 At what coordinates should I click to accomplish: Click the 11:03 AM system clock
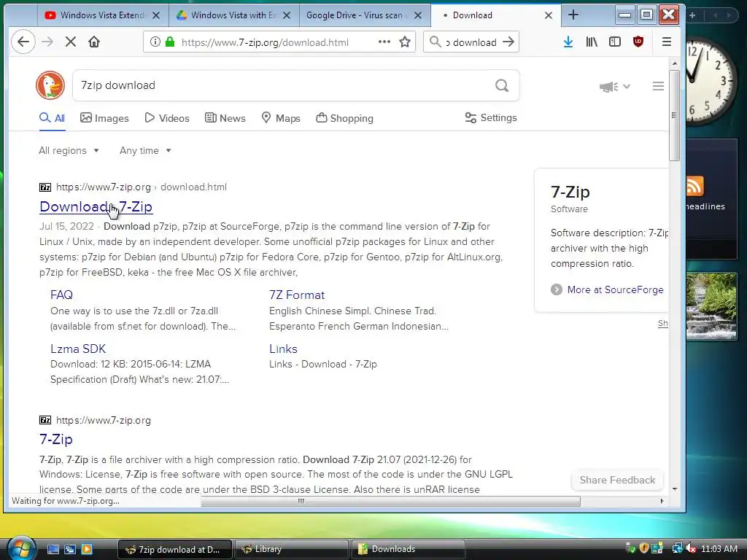pos(719,548)
